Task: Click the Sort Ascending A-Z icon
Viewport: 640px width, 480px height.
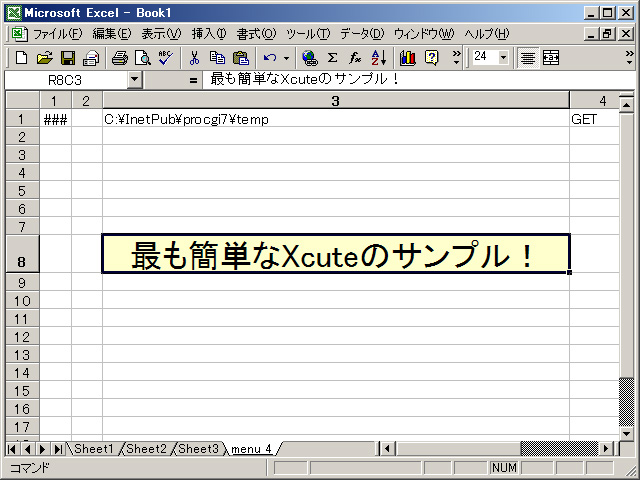Action: coord(379,58)
